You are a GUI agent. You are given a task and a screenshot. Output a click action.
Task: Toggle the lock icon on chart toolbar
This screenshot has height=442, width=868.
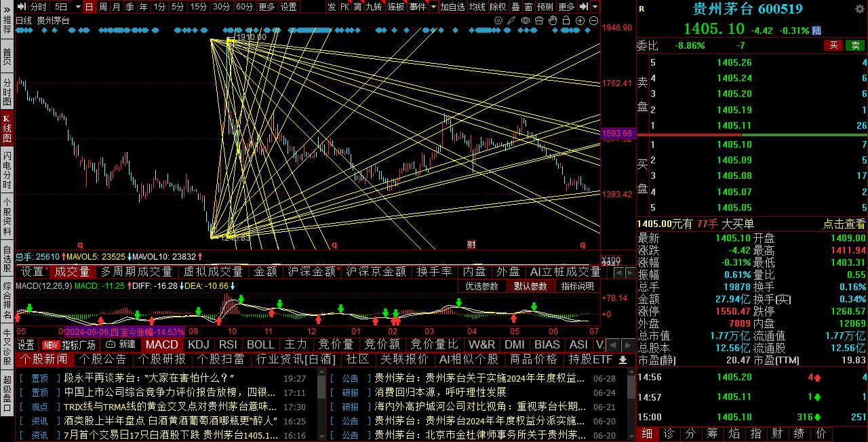pyautogui.click(x=566, y=20)
